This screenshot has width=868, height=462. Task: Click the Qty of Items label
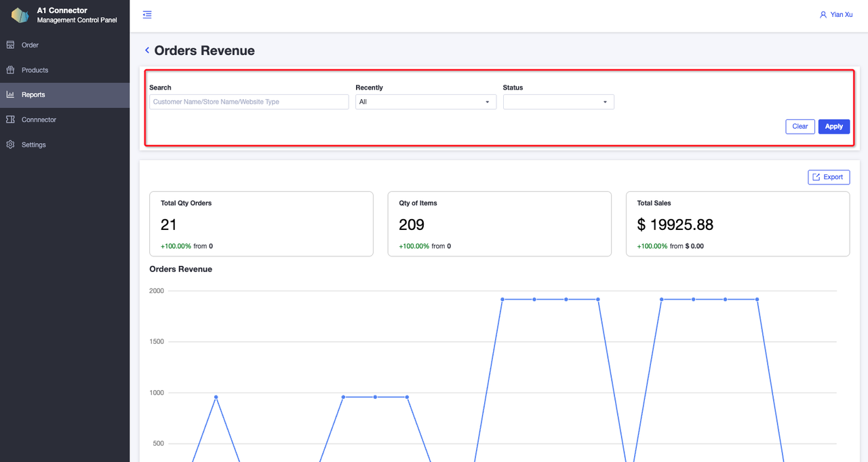pyautogui.click(x=418, y=203)
